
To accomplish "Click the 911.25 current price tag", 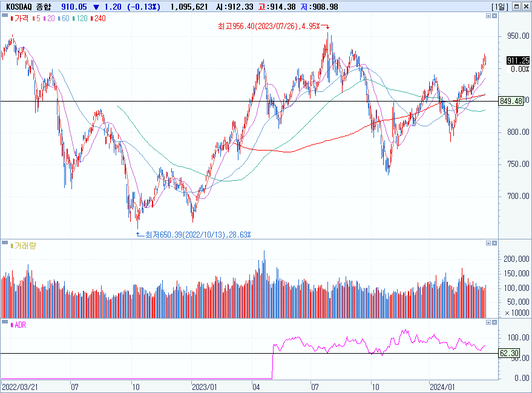I will (517, 60).
